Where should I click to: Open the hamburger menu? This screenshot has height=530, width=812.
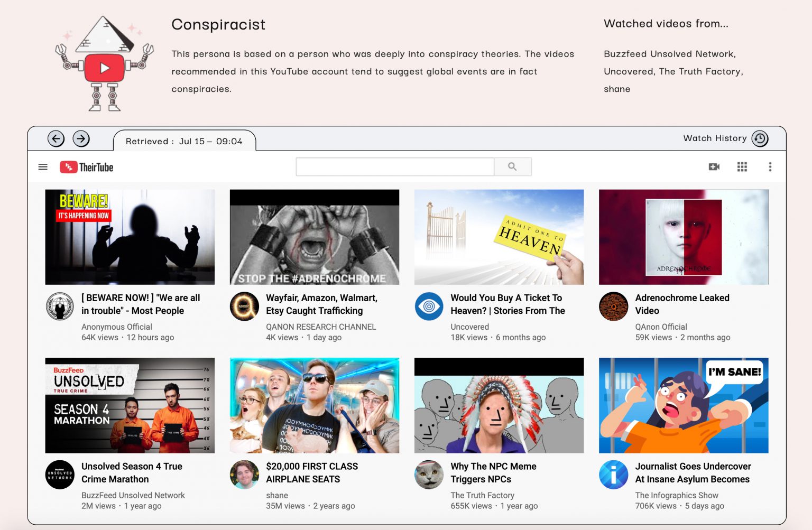click(x=43, y=167)
